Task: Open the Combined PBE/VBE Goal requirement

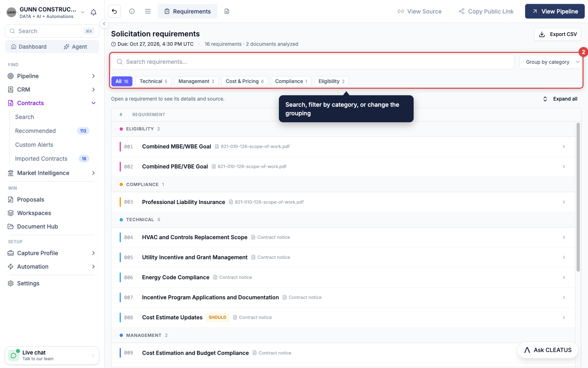Action: pyautogui.click(x=343, y=166)
